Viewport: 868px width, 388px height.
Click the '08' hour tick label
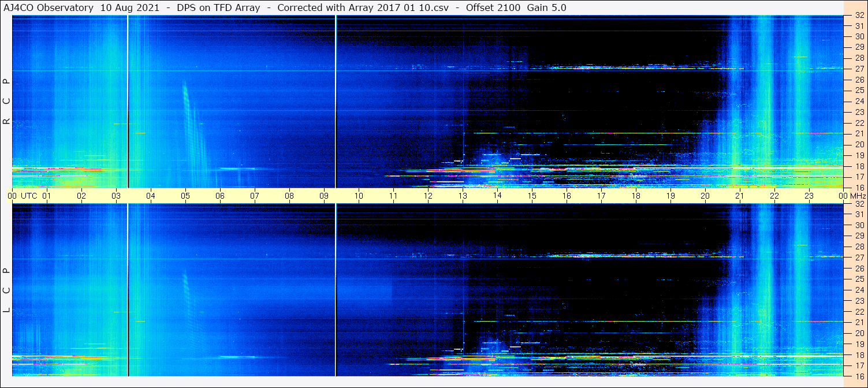point(289,196)
